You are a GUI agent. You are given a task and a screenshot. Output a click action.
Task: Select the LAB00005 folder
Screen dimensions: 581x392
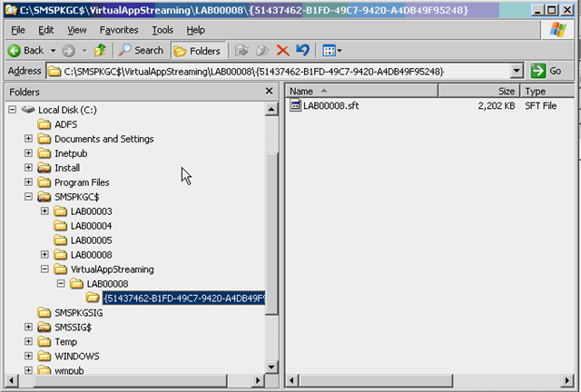(91, 240)
